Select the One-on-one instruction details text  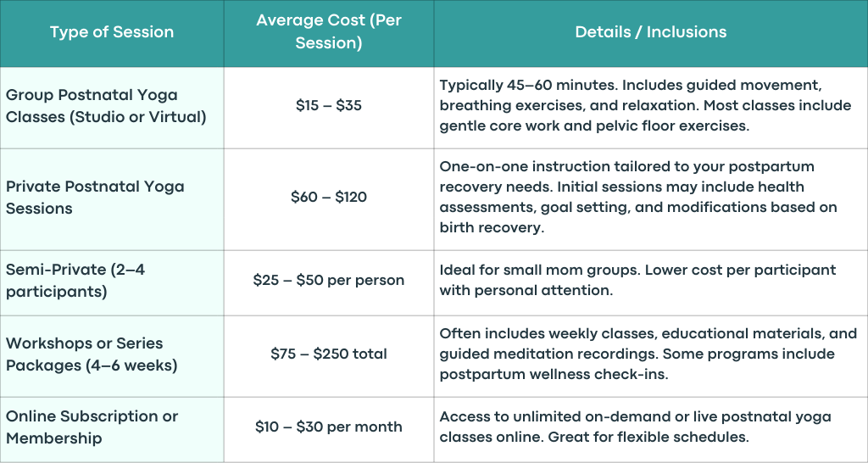click(x=638, y=198)
